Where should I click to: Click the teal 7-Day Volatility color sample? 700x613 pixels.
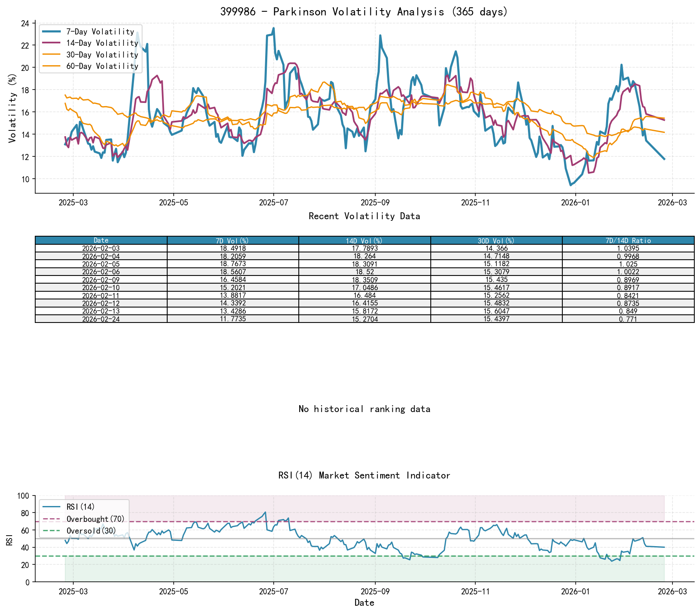[x=52, y=31]
